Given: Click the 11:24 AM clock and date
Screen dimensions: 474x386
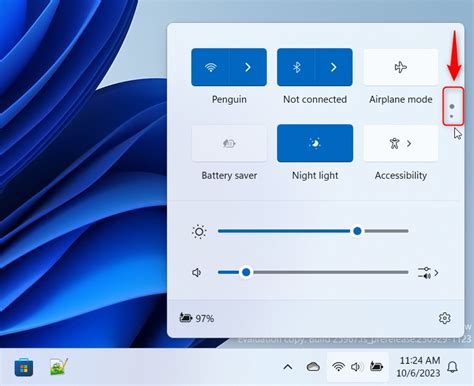Looking at the screenshot, I should [x=419, y=367].
